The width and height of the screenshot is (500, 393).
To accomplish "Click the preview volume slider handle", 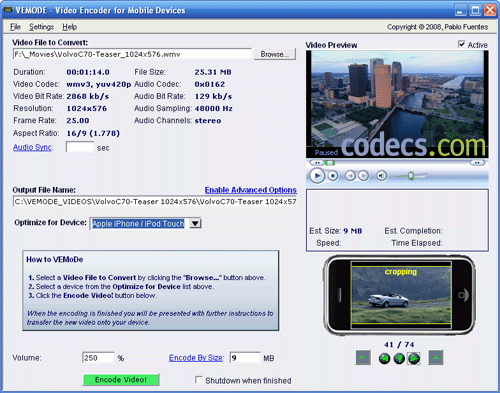I will point(411,175).
